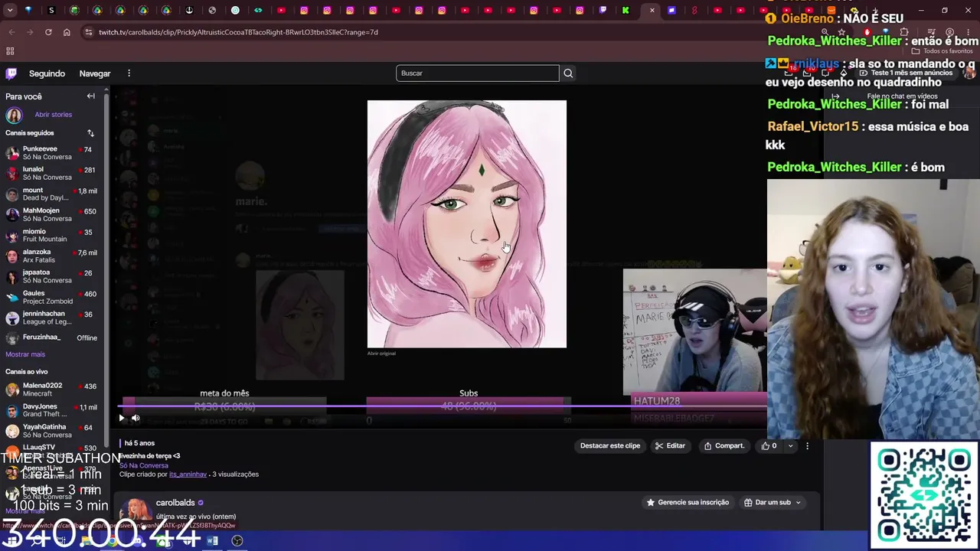Open the tab search dropdown arrow

point(8,11)
